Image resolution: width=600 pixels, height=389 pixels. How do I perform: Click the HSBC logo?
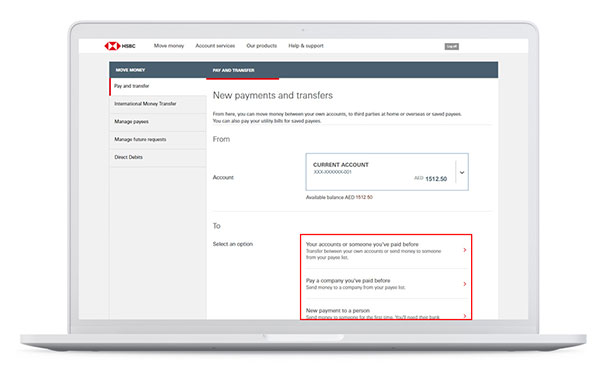click(120, 46)
